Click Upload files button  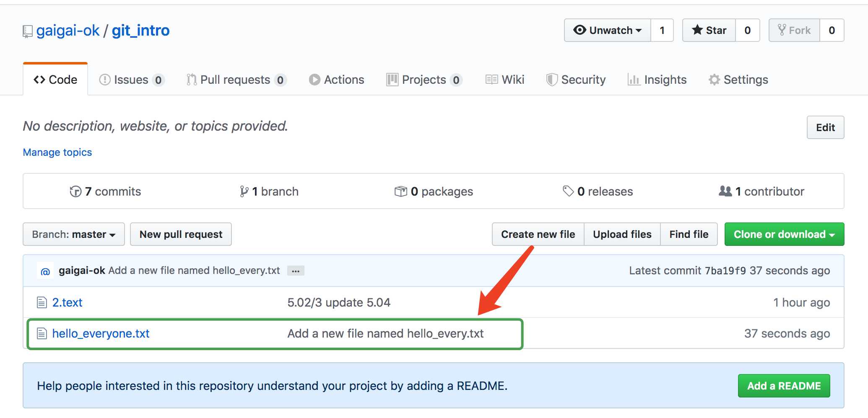click(622, 234)
